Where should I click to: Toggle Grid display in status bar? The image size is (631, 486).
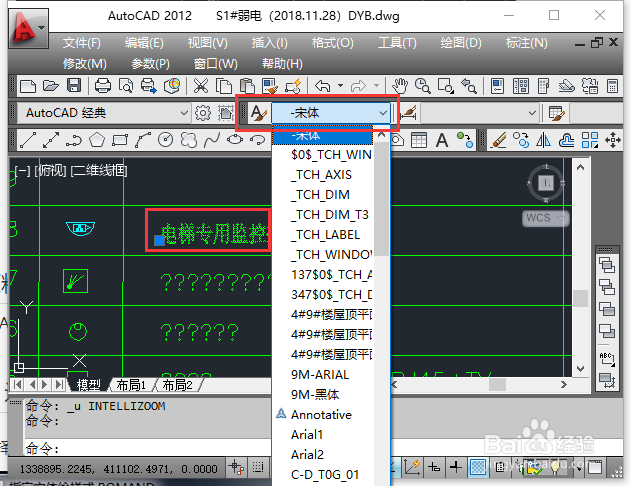[x=258, y=467]
